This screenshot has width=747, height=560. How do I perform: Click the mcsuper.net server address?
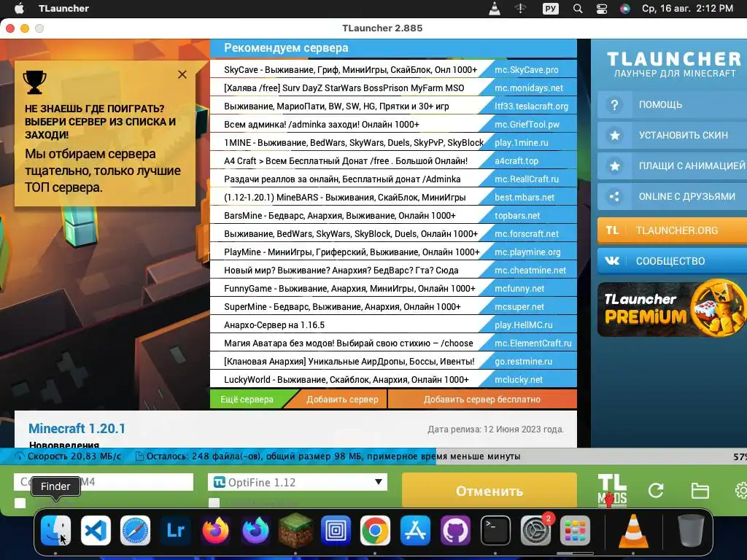pos(519,307)
